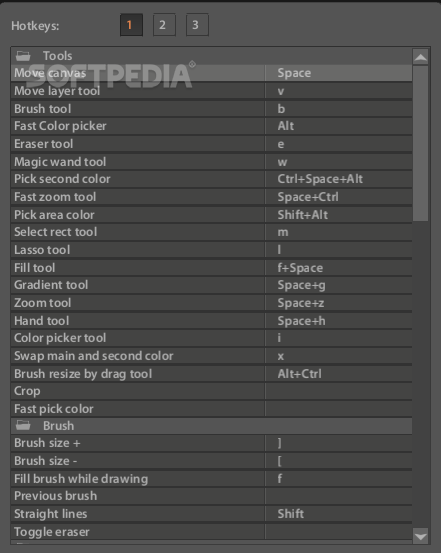Click the empty hotkey field for Crop
The width and height of the screenshot is (441, 553).
[339, 391]
